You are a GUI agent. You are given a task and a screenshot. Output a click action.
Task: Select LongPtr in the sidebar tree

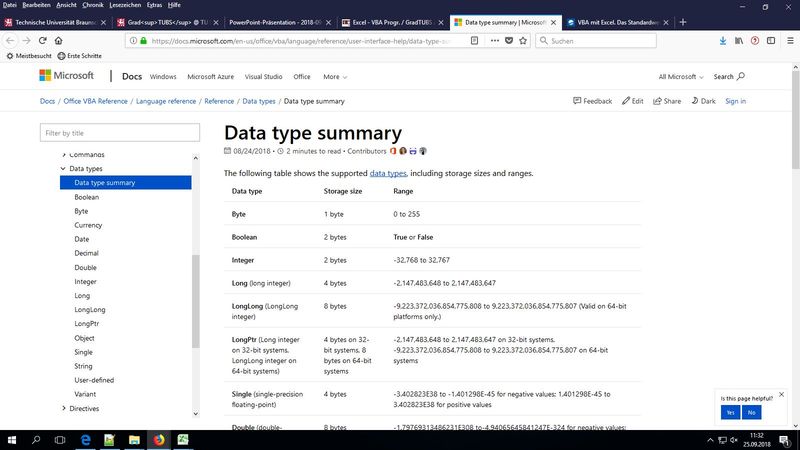(x=88, y=324)
